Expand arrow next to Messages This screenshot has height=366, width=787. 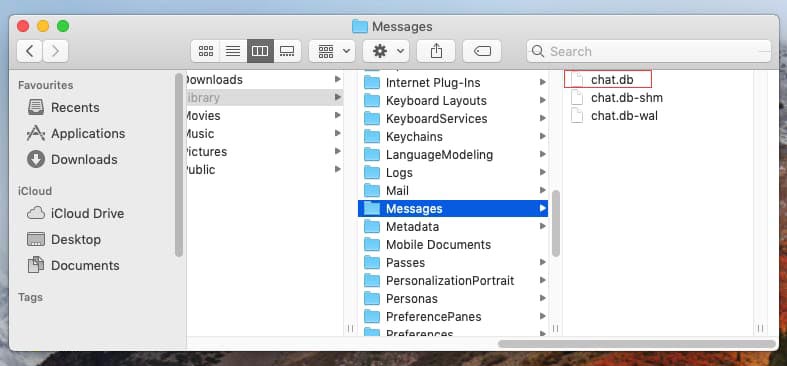543,208
